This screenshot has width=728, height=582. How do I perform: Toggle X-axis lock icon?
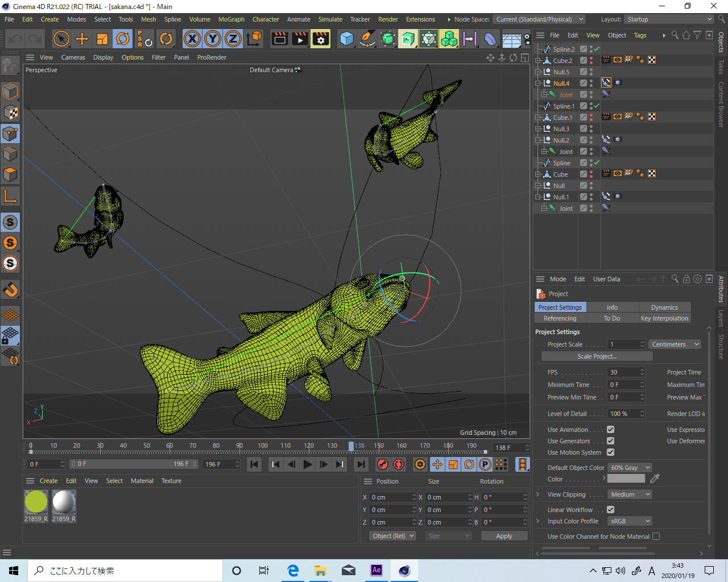[192, 39]
